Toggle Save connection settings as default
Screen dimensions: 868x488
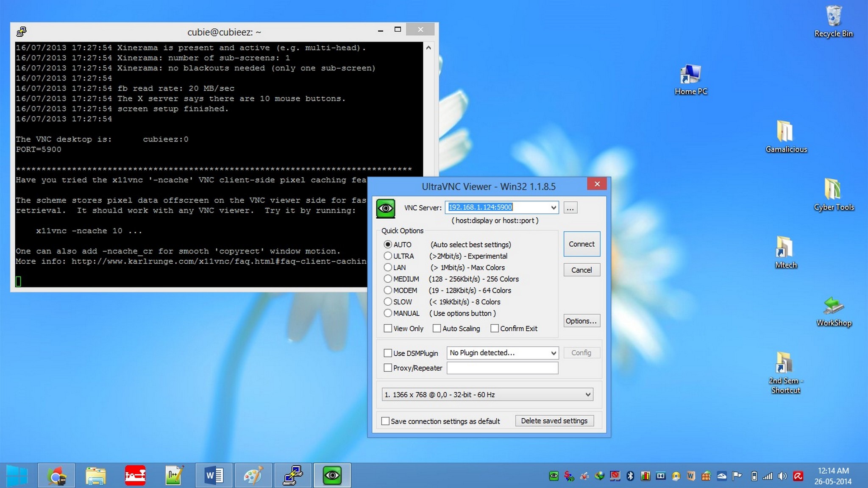(385, 421)
